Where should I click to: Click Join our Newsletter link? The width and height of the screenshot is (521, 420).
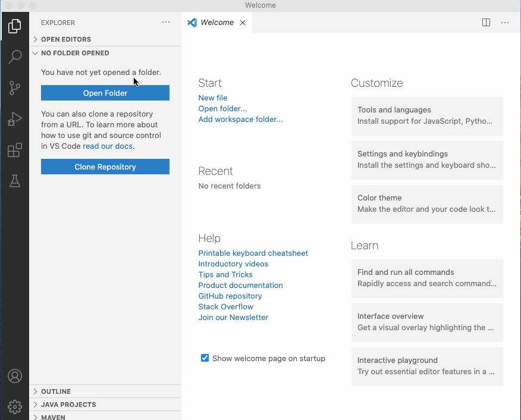pyautogui.click(x=233, y=317)
